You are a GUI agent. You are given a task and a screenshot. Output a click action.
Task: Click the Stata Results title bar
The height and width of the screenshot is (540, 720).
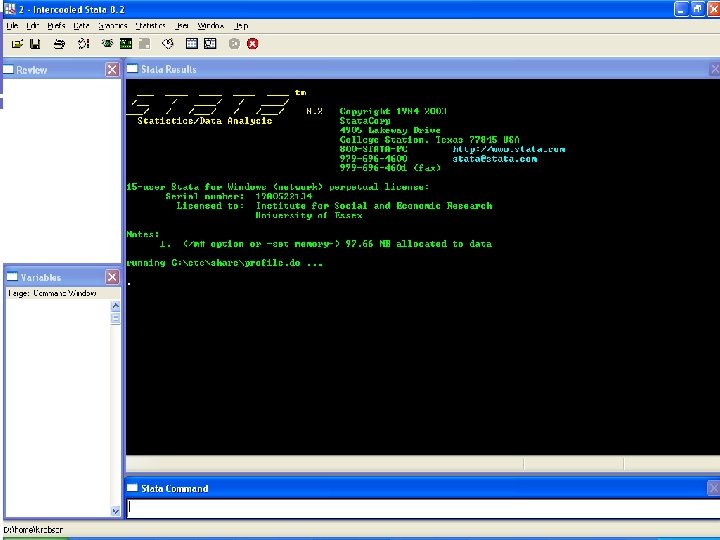coord(423,69)
